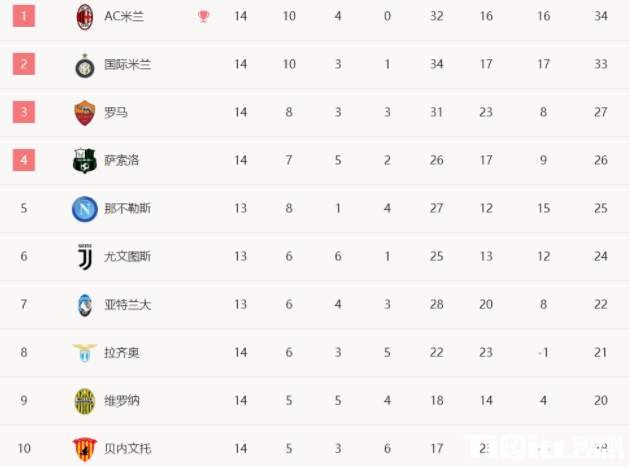This screenshot has width=630, height=467.
Task: Select the 拉齐奥 team name
Action: coord(122,352)
